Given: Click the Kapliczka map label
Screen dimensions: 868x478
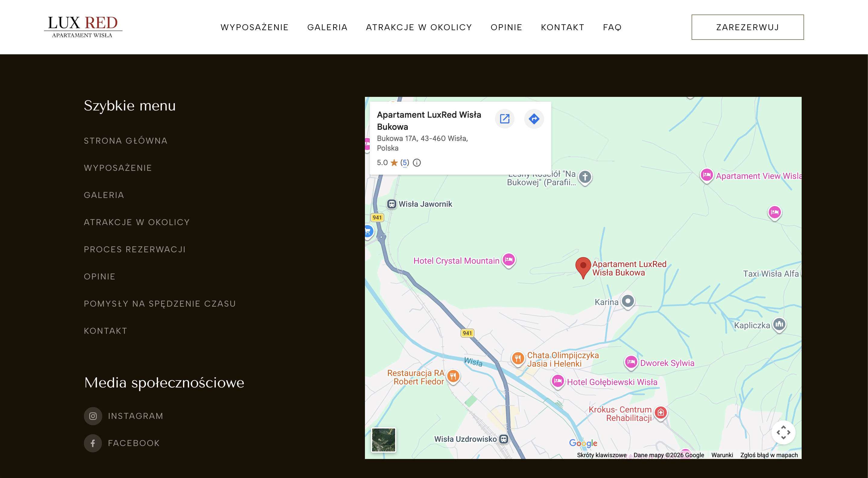Looking at the screenshot, I should point(752,325).
